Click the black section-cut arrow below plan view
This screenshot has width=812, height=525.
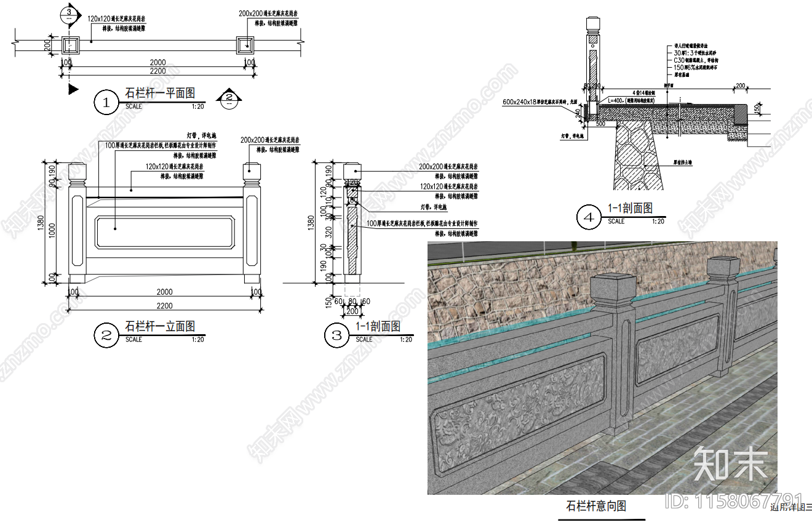pos(73,89)
